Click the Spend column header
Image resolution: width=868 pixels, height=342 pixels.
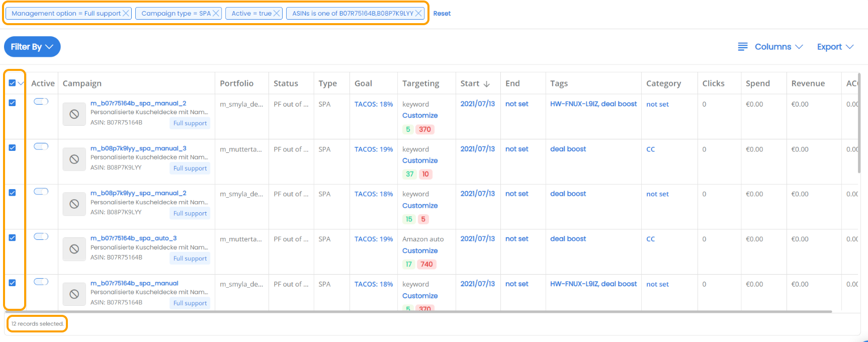click(x=758, y=83)
